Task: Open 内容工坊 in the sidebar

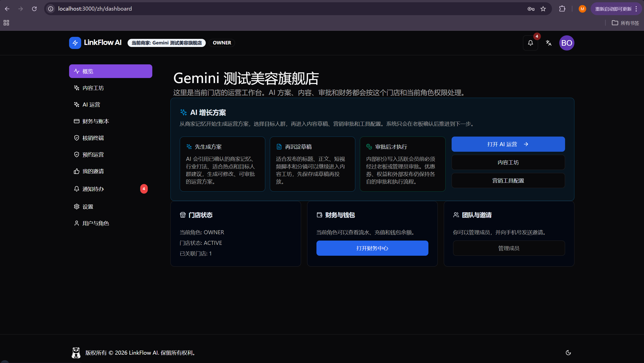Action: [111, 88]
